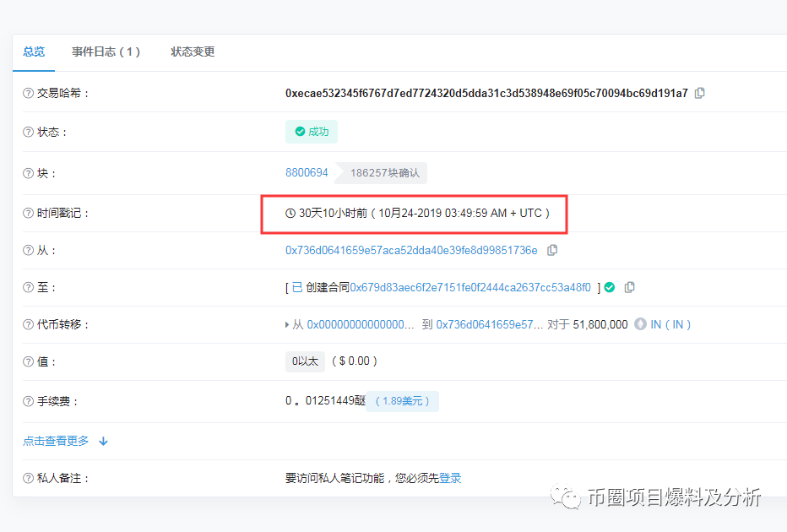This screenshot has width=787, height=532.
Task: Select the transaction hash text 0xecae5323...
Action: (486, 93)
